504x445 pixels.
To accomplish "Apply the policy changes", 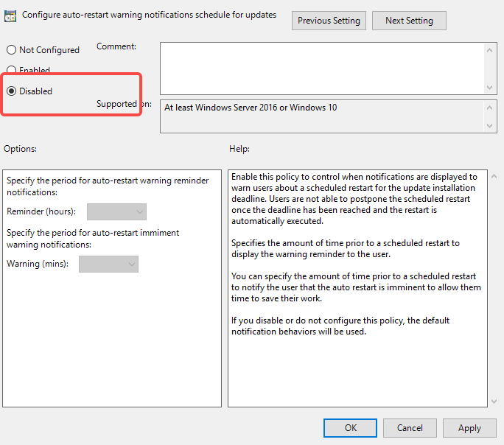I will [469, 428].
